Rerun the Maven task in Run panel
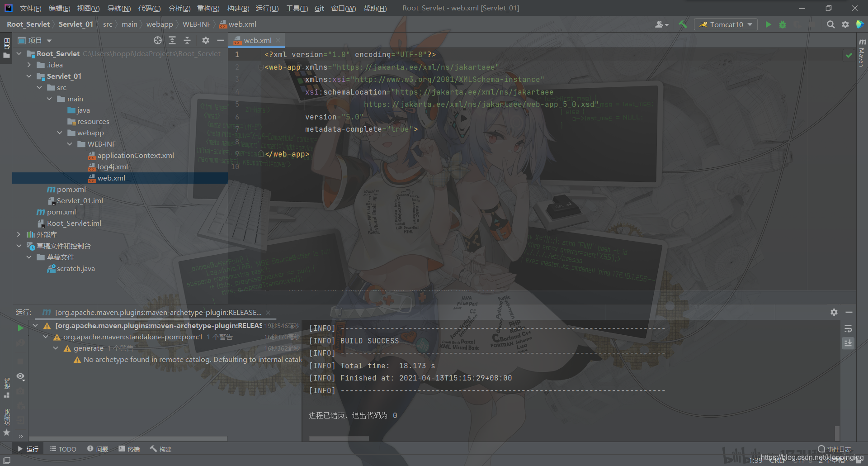 coord(20,328)
